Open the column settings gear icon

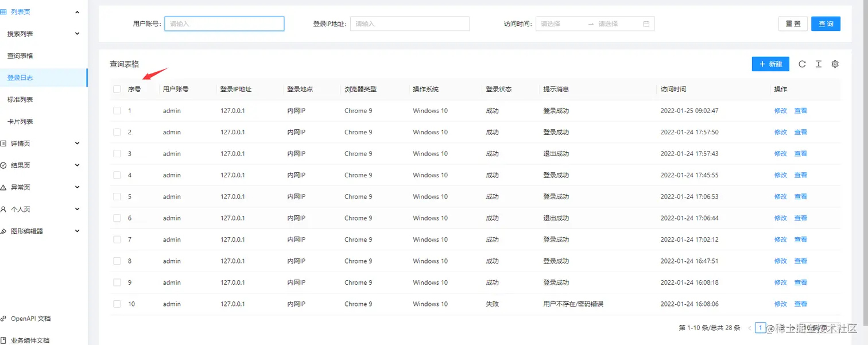point(835,64)
